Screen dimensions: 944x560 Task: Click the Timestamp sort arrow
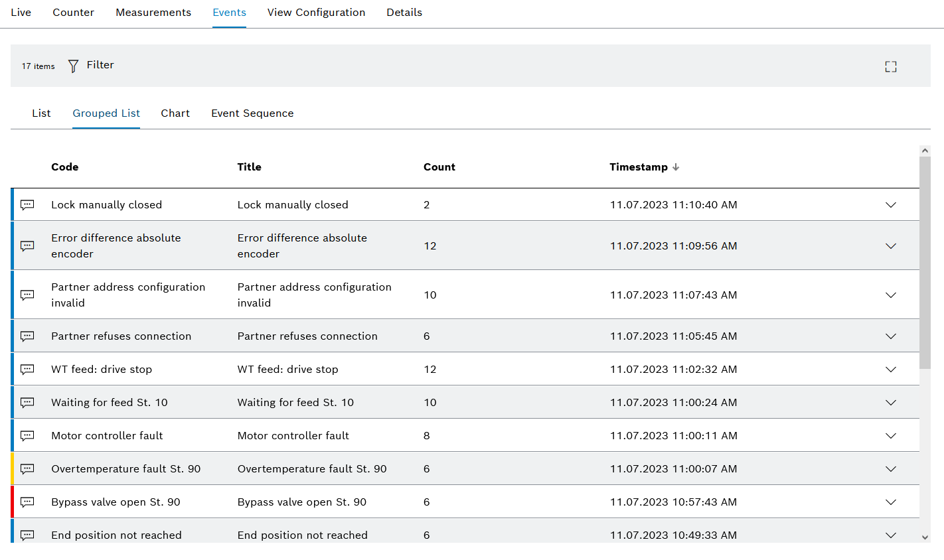(x=676, y=167)
